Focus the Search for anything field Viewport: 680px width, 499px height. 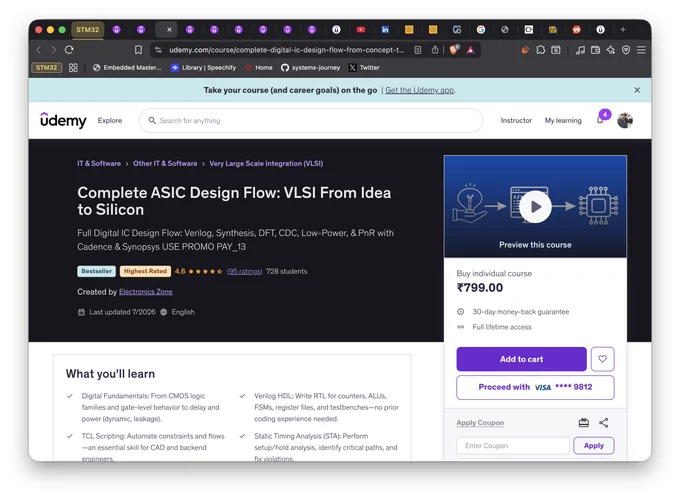point(311,121)
